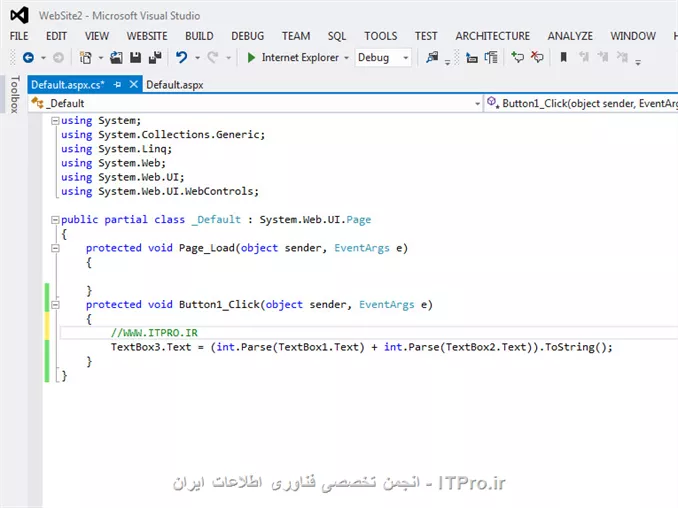Click the Redo arrow icon

pyautogui.click(x=213, y=57)
